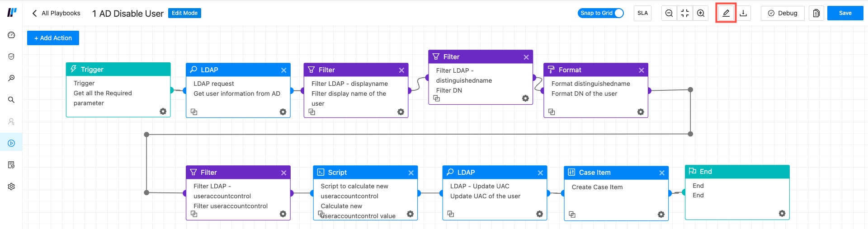Click the fit-to-screen icon
The image size is (868, 229).
pos(685,13)
